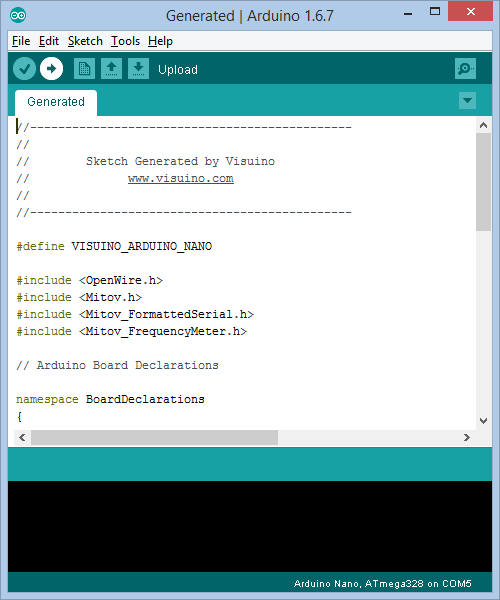Open the File menu
Screen dimensions: 500x600
tap(21, 41)
